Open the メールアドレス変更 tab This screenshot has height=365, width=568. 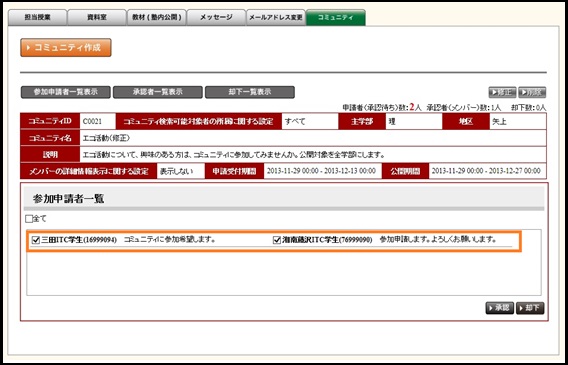coord(276,18)
